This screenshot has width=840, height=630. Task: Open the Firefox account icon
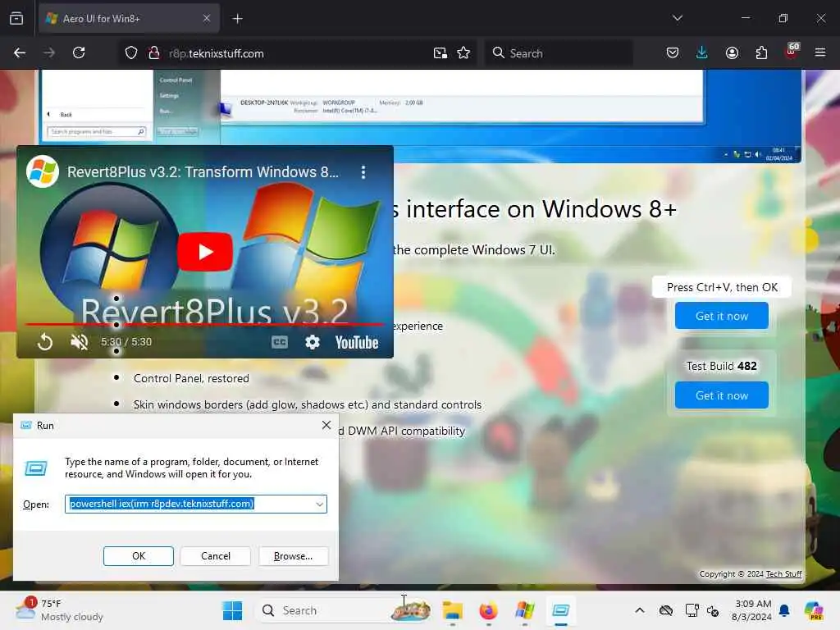[x=732, y=52]
